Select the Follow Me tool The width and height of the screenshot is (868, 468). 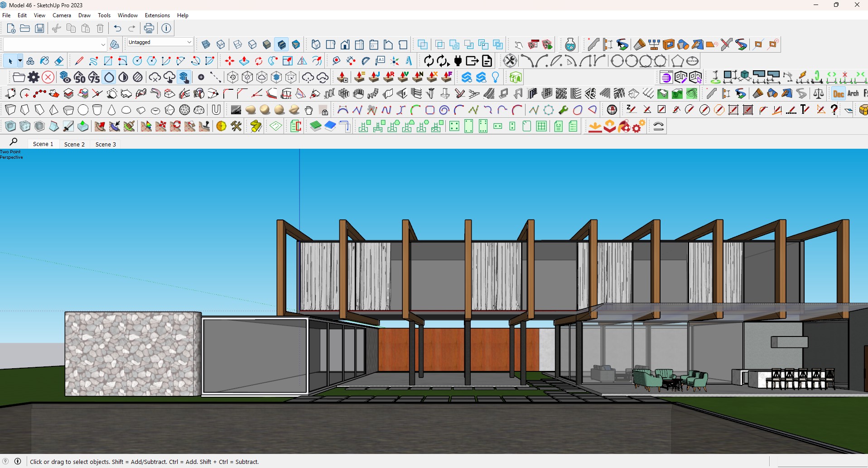click(x=273, y=61)
